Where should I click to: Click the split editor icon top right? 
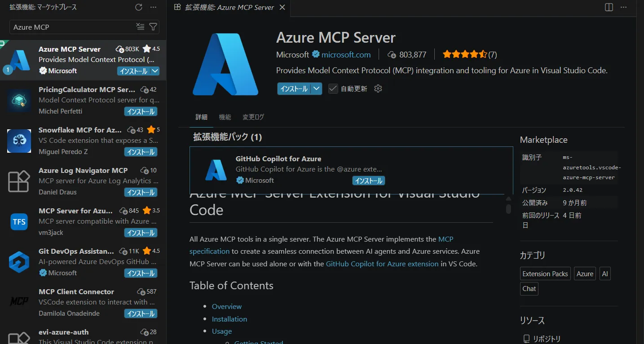(609, 7)
